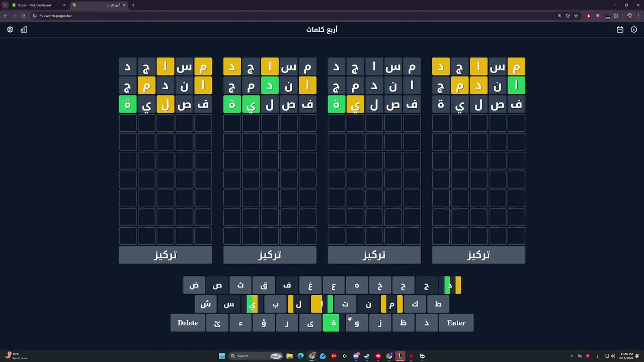Click the first board's تركيز focus button
The width and height of the screenshot is (644, 362).
(x=166, y=255)
